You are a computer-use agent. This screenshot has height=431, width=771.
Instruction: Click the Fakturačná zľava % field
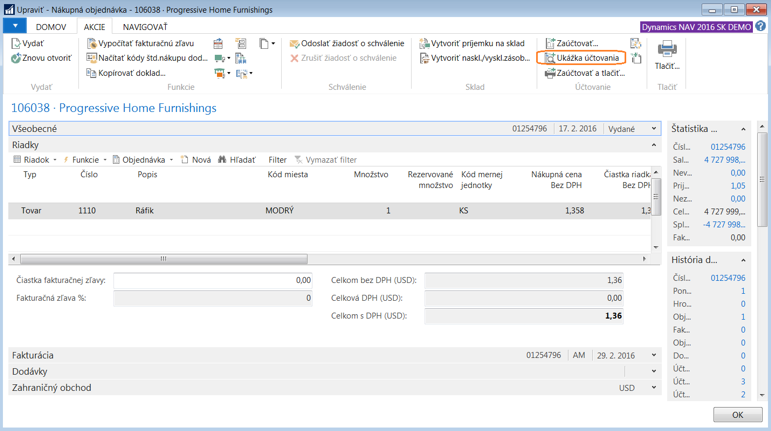click(213, 298)
